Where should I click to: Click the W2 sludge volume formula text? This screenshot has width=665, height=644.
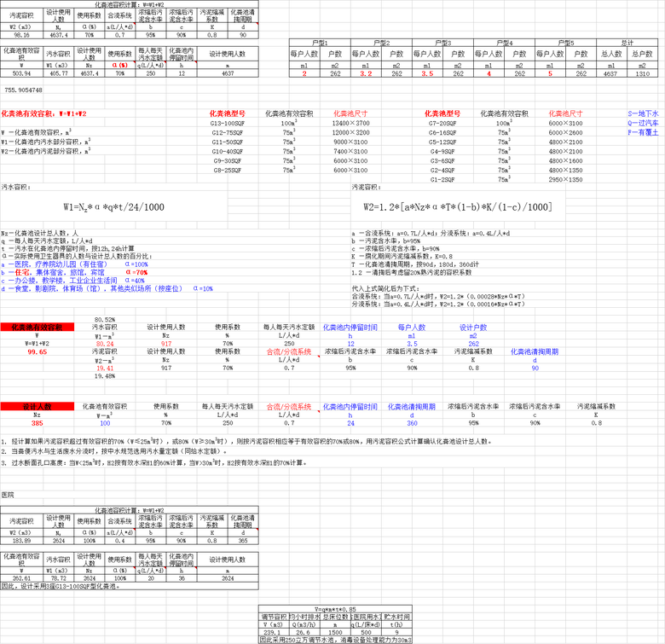457,207
